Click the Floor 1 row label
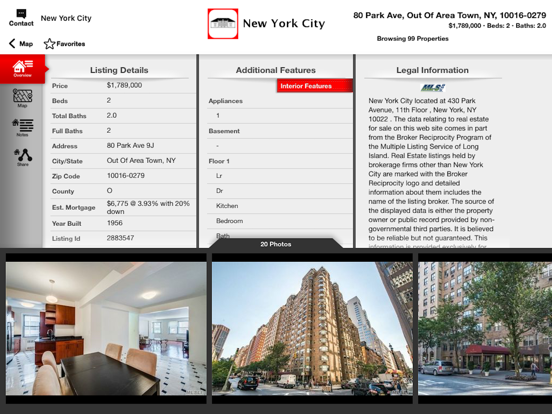The image size is (552, 414). [219, 161]
